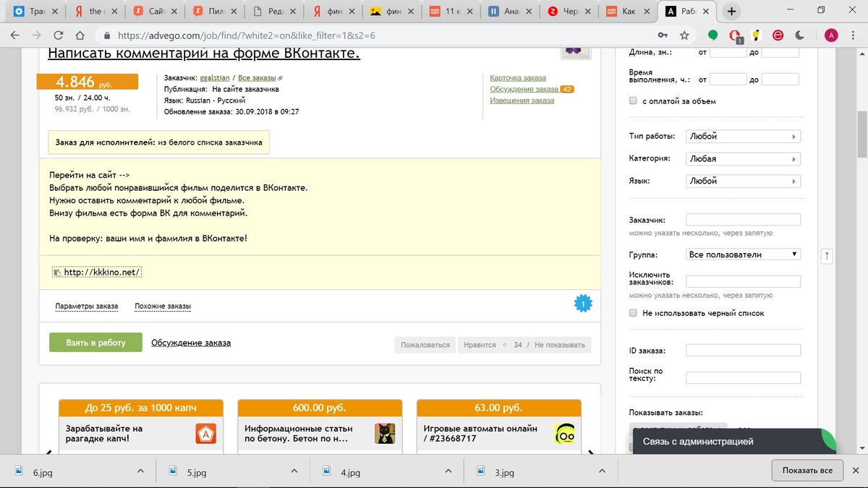
Task: Open the http://kkkino.net/ link
Action: coord(102,273)
